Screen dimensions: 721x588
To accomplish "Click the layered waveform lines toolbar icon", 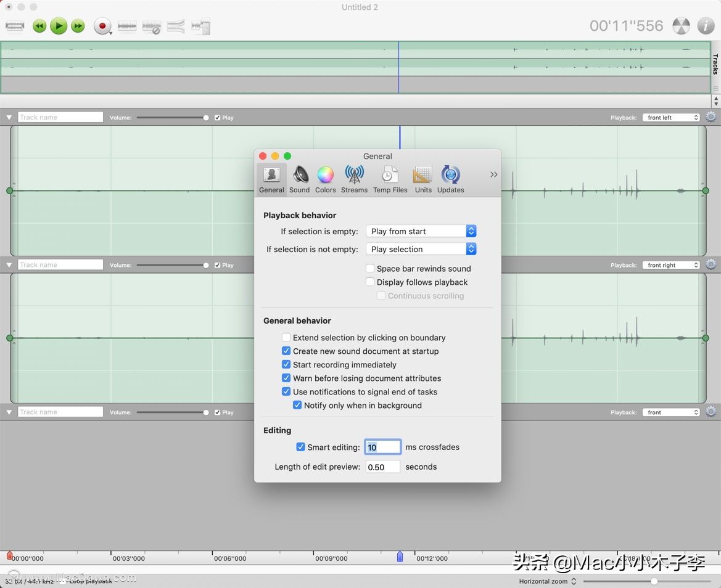I will [x=176, y=27].
